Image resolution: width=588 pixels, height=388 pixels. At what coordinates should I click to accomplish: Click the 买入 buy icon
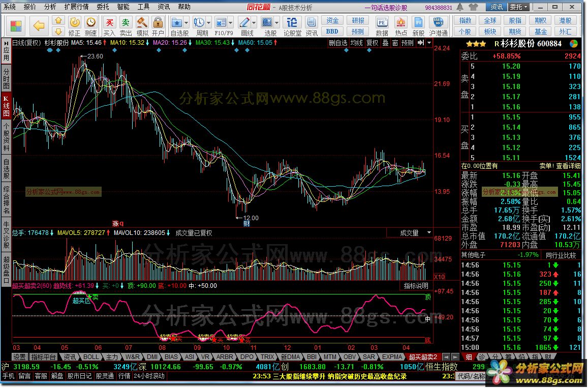109,26
